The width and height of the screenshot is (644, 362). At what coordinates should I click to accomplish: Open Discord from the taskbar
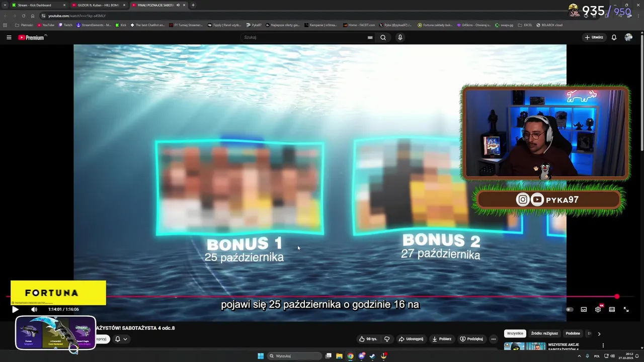[x=361, y=356]
